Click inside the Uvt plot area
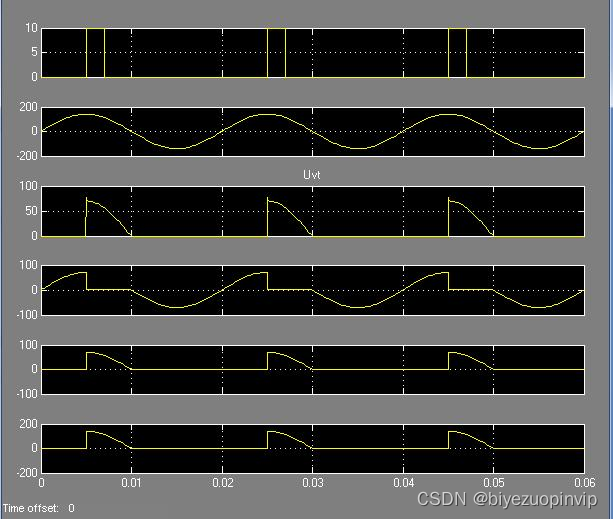 coord(313,211)
